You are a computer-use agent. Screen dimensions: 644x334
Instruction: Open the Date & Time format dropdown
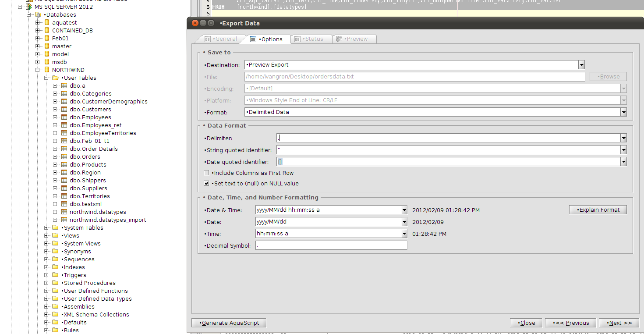[x=404, y=210]
